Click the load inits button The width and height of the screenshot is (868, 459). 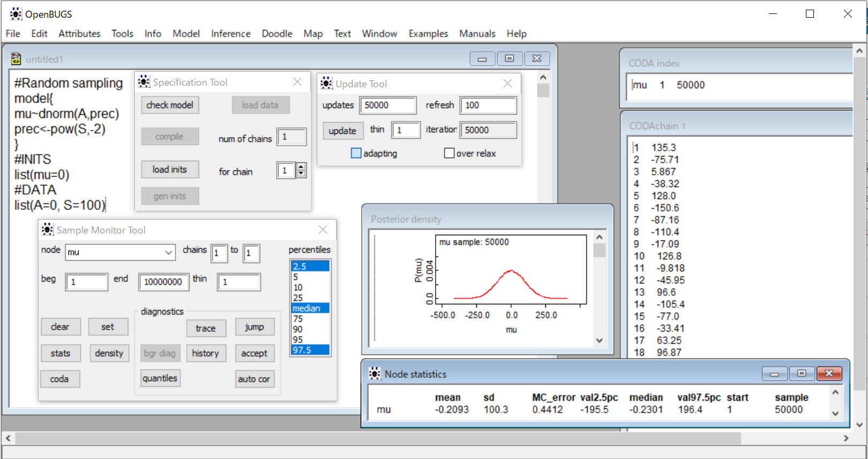point(170,169)
